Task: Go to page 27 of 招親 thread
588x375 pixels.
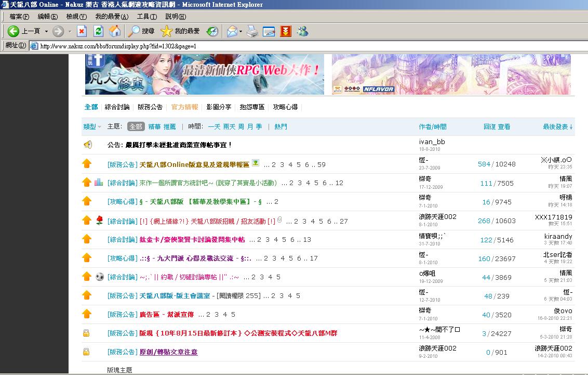Action: [x=343, y=222]
